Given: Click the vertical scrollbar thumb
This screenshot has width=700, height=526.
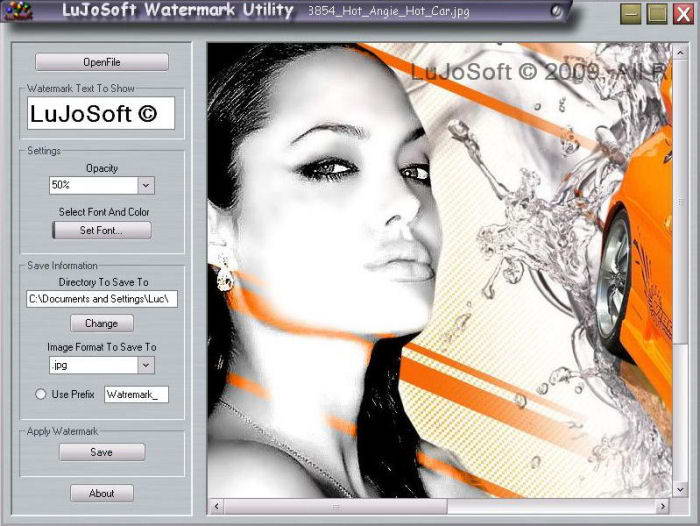Looking at the screenshot, I should tap(680, 203).
